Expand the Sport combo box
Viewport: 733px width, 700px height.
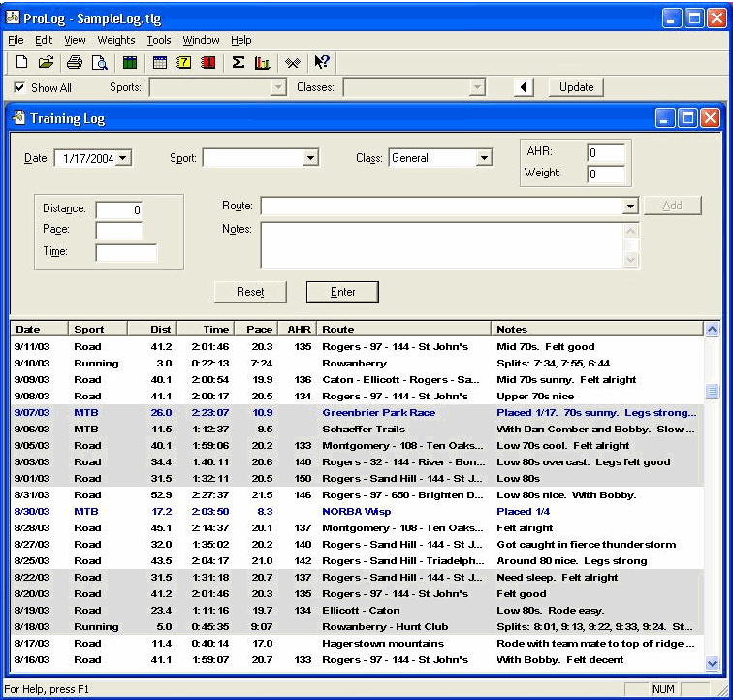(310, 158)
